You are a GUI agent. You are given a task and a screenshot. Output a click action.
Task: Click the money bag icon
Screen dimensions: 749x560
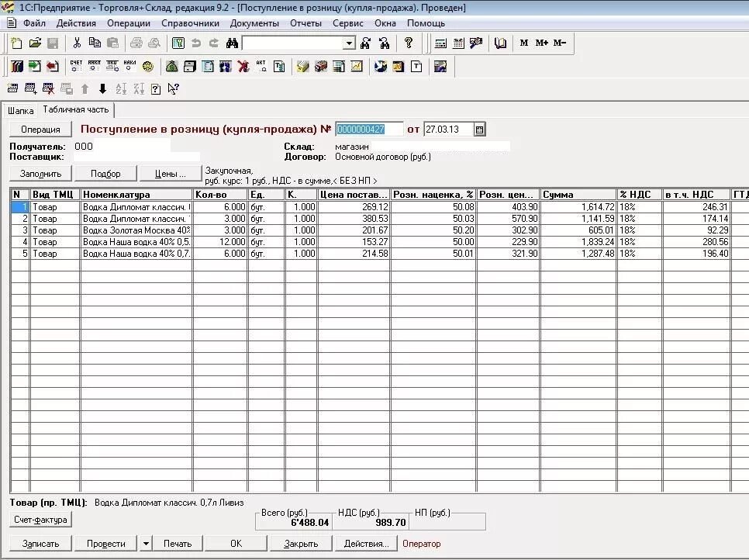[x=172, y=67]
